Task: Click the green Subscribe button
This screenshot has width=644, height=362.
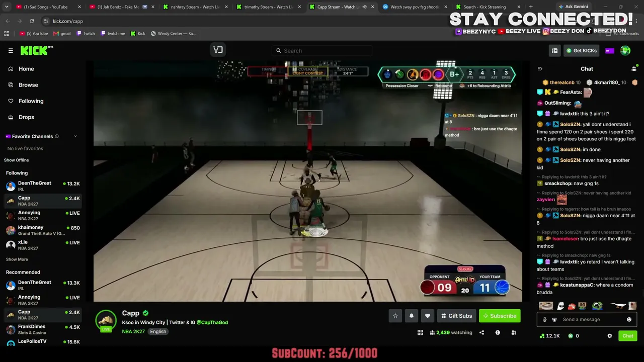Action: (500, 316)
